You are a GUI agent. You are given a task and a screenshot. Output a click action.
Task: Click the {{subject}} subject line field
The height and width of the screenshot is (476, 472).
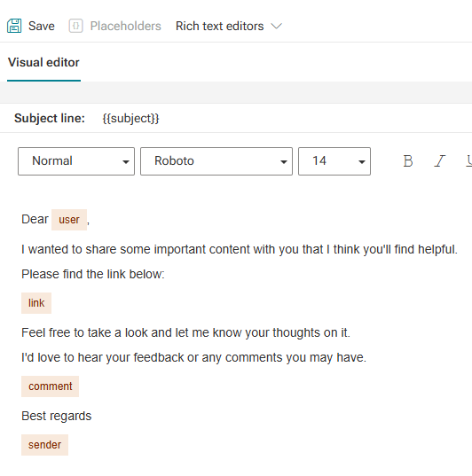pos(130,118)
